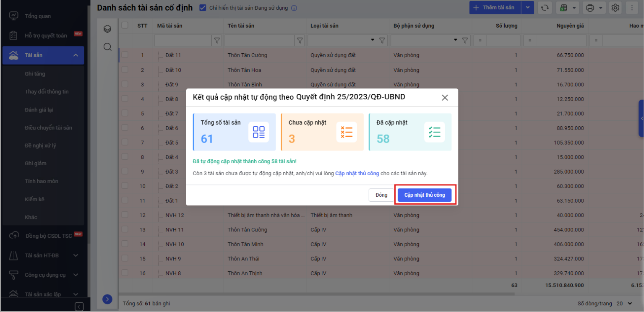The width and height of the screenshot is (644, 312).
Task: Click the print icon in toolbar
Action: click(590, 8)
